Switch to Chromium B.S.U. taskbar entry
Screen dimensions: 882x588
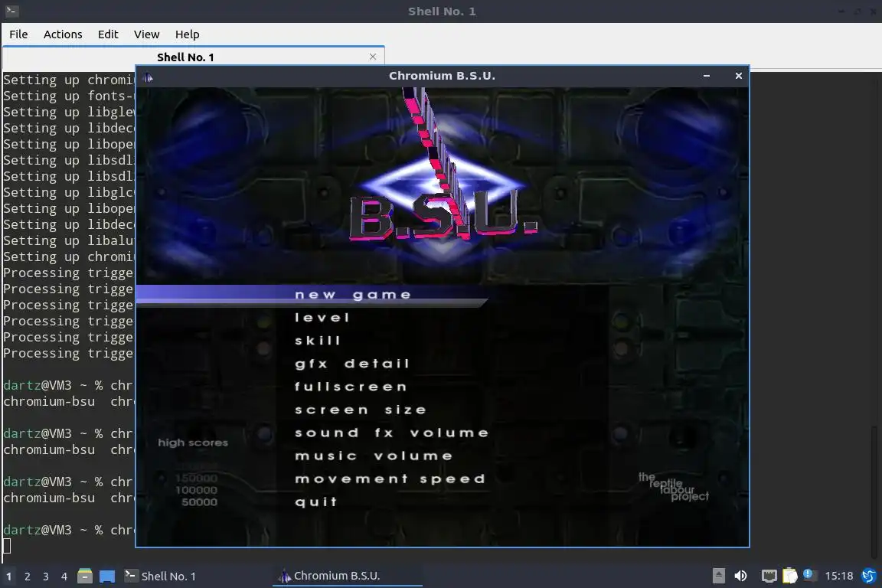(x=347, y=577)
